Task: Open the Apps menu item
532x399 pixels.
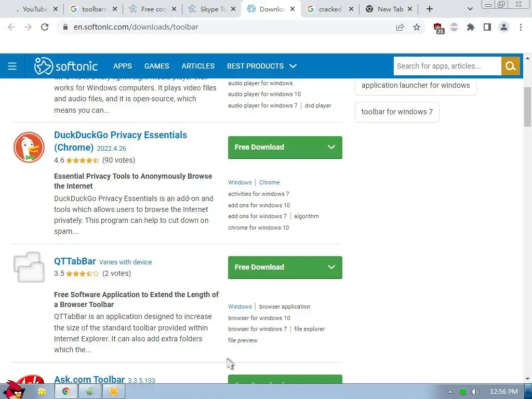Action: point(123,66)
